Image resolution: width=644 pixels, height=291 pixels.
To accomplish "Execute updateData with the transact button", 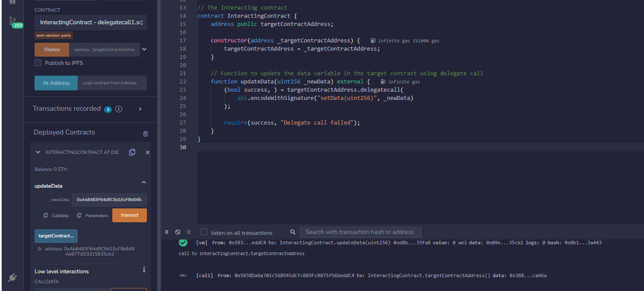I will (x=129, y=215).
